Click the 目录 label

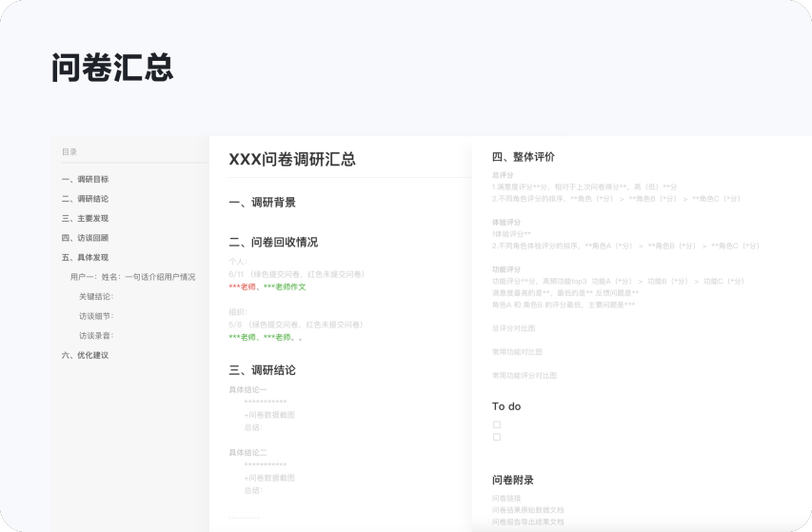pyautogui.click(x=69, y=152)
